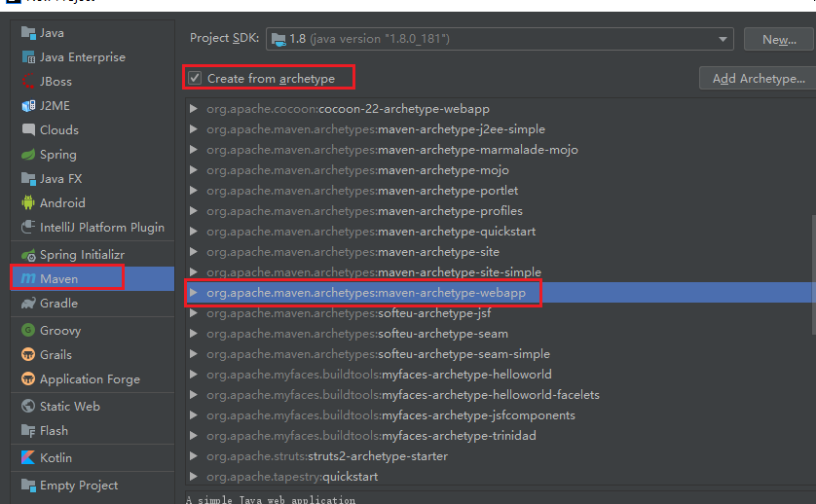This screenshot has width=816, height=504.
Task: Expand maven-archetype-marmalade-mojo node
Action: (x=193, y=150)
